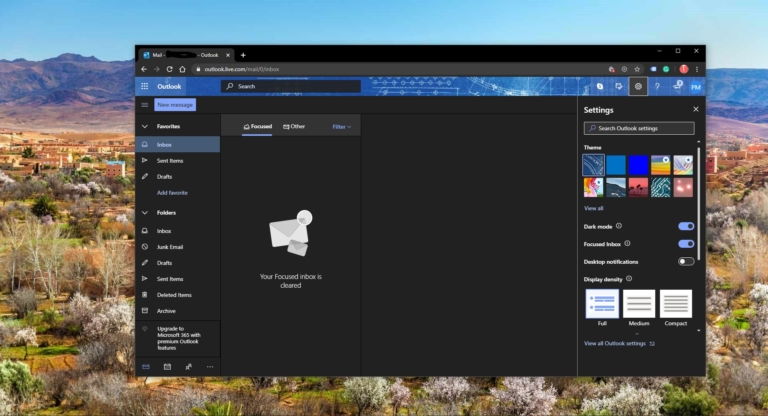The width and height of the screenshot is (768, 416).
Task: Click the New message button
Action: pyautogui.click(x=175, y=105)
